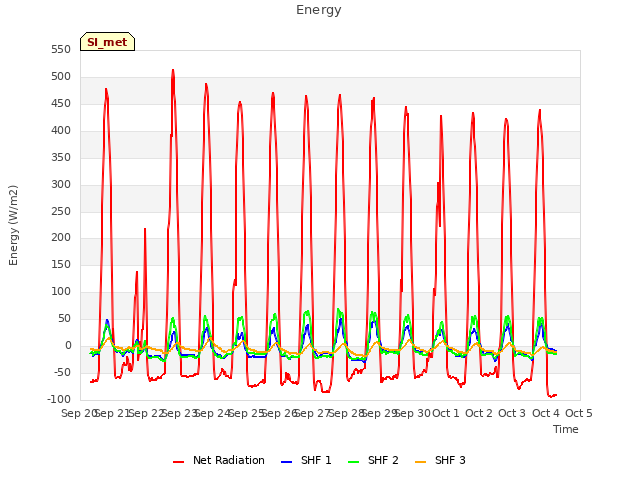Select the SHF 1 legend label
This screenshot has width=640, height=480.
[316, 460]
